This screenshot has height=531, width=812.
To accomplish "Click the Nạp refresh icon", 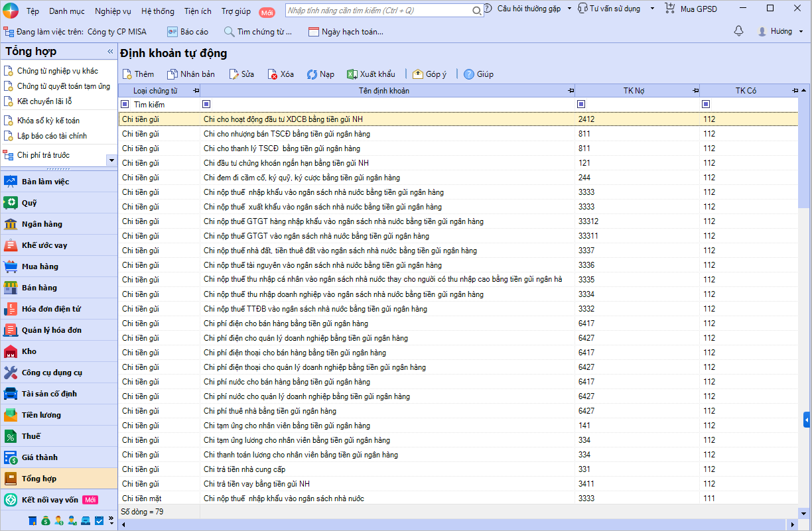I will [312, 74].
